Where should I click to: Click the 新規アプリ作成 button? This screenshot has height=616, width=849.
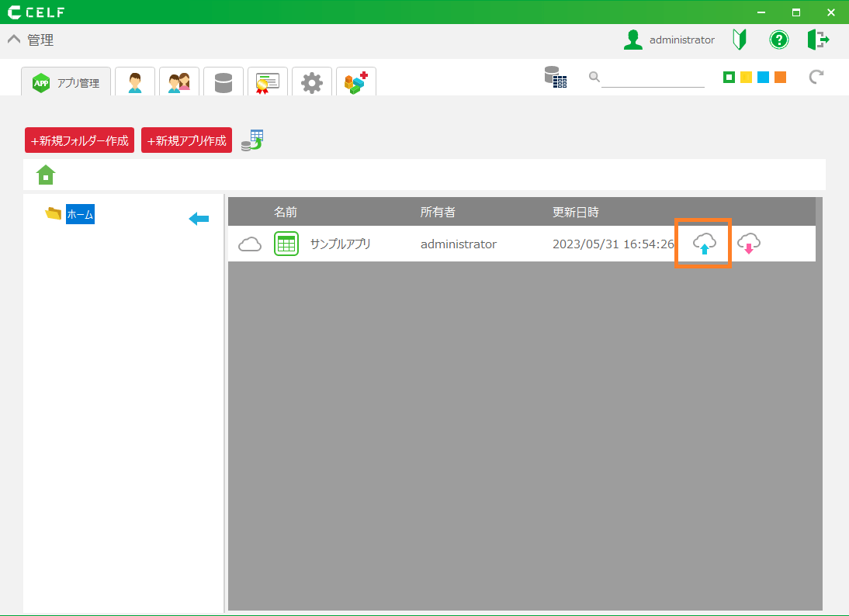click(x=186, y=140)
